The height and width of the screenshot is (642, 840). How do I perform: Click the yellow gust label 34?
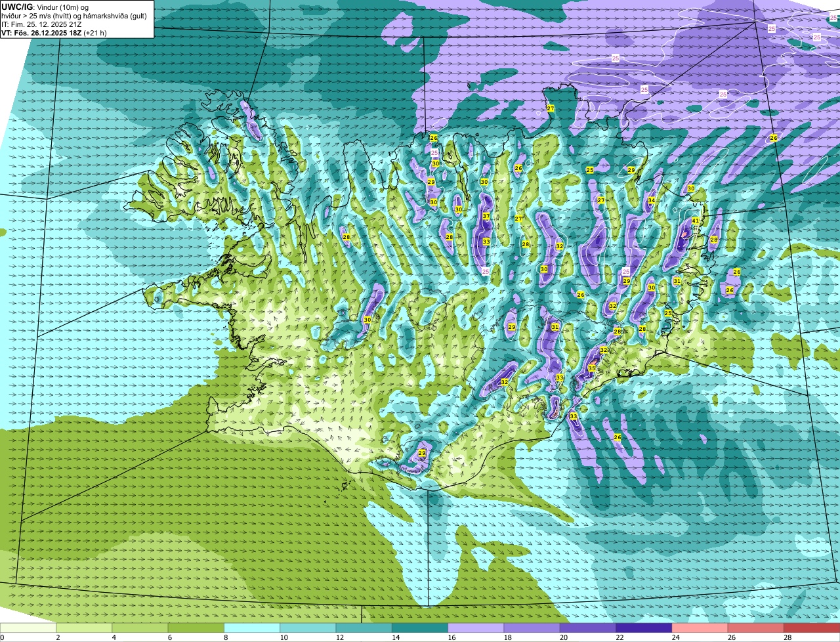coord(652,200)
